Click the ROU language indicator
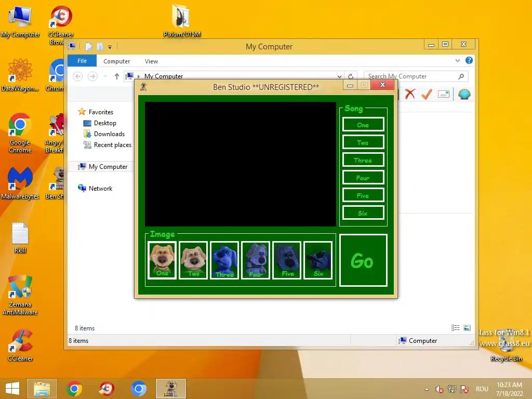 [x=482, y=389]
